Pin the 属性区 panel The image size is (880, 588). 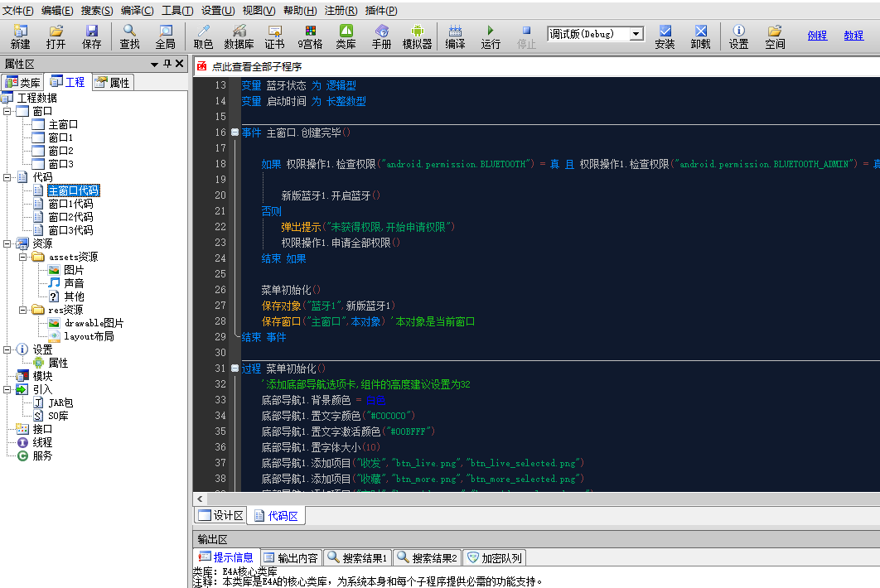[x=167, y=64]
